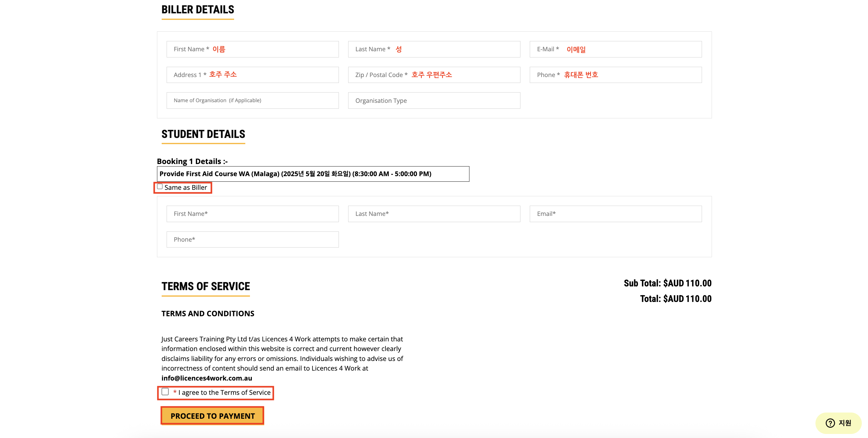Screen dimensions: 868x438
Task: Click the student Email field
Action: [615, 214]
